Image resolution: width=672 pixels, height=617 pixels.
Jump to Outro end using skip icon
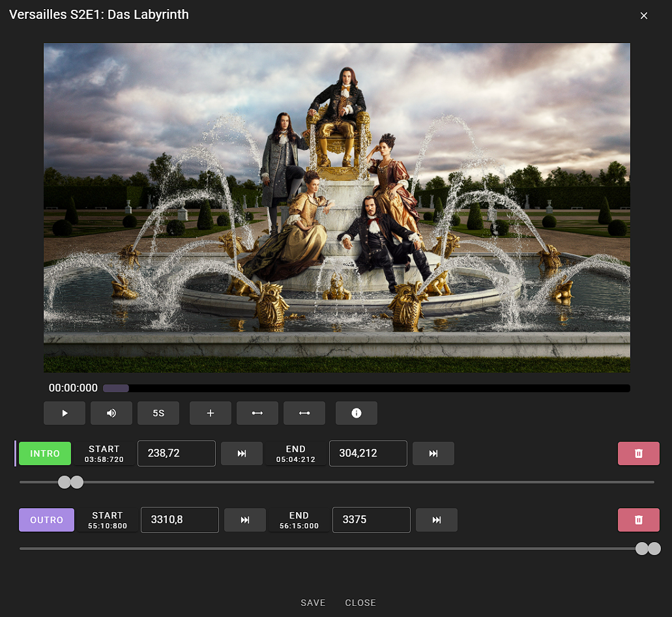[437, 520]
